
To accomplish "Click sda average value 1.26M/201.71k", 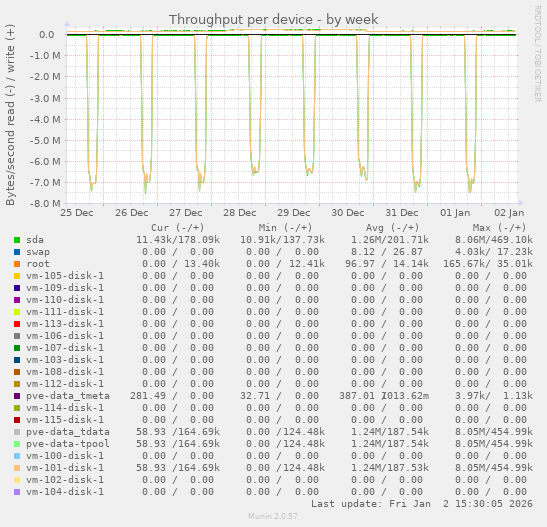I will coord(390,240).
